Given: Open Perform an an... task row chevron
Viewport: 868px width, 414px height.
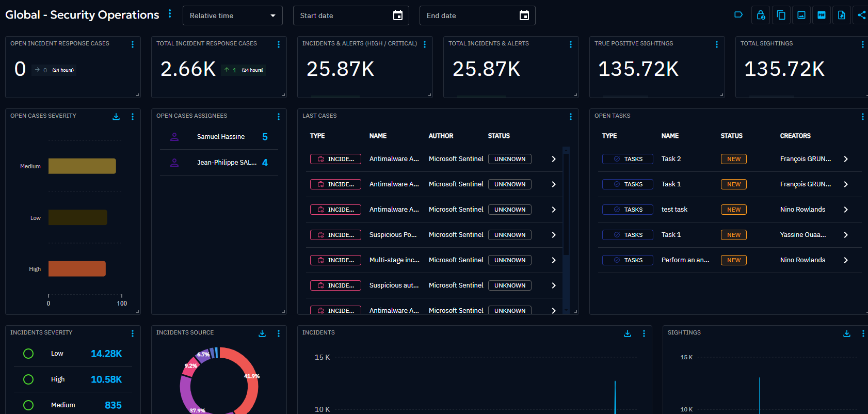Looking at the screenshot, I should point(846,260).
